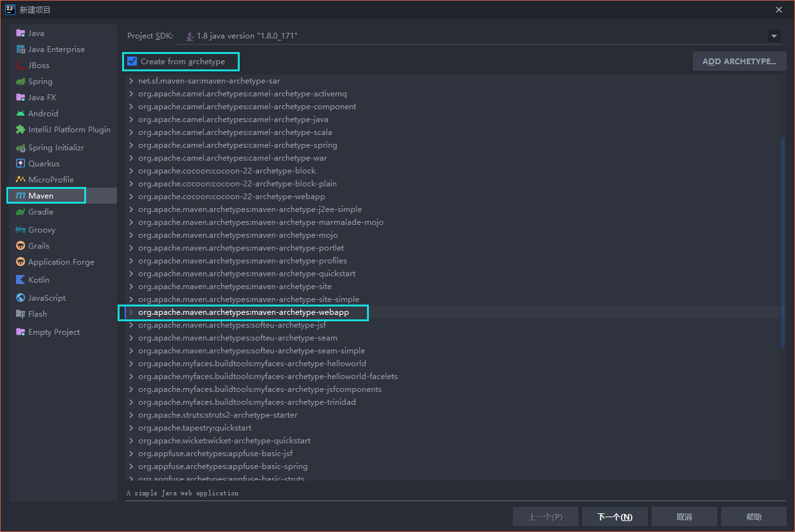The height and width of the screenshot is (532, 795).
Task: Expand cocoon-22-archetype-webapp entry
Action: point(131,197)
